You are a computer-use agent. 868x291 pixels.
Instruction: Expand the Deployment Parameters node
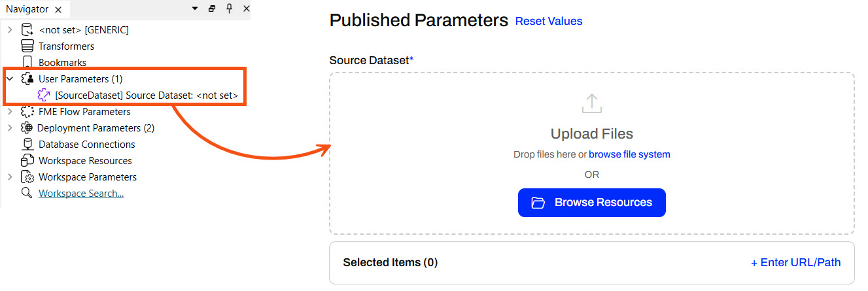pos(10,128)
